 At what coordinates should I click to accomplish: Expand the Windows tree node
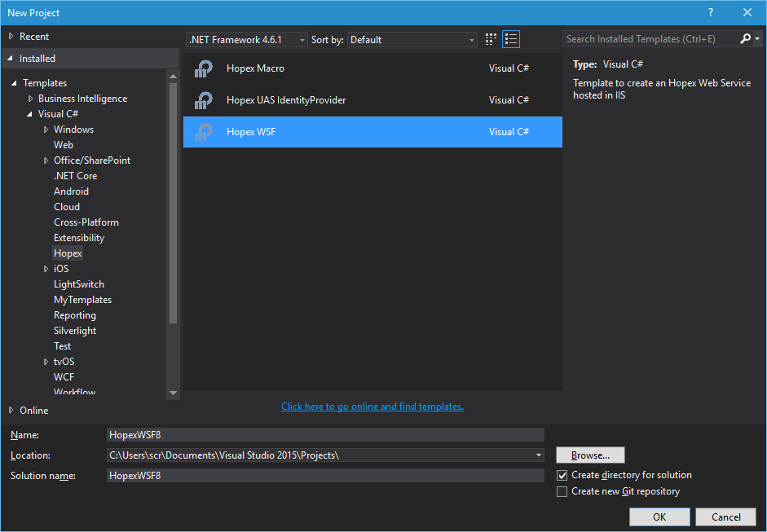tap(46, 130)
